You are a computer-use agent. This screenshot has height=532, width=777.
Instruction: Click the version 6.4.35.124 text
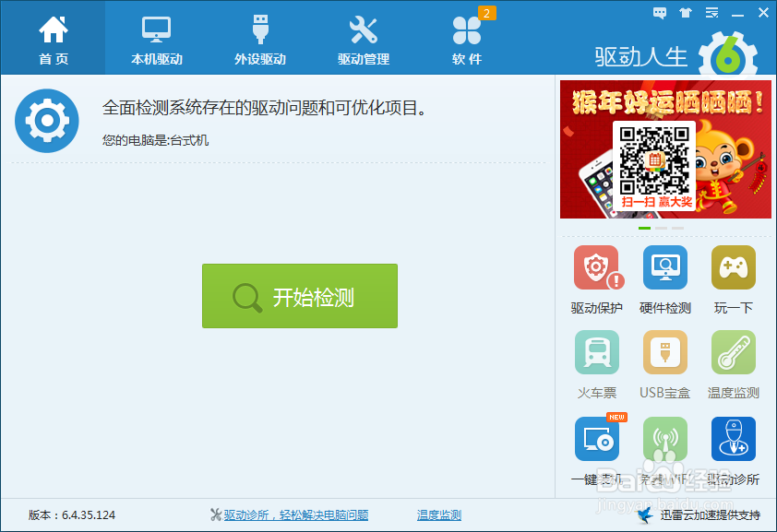[x=72, y=515]
